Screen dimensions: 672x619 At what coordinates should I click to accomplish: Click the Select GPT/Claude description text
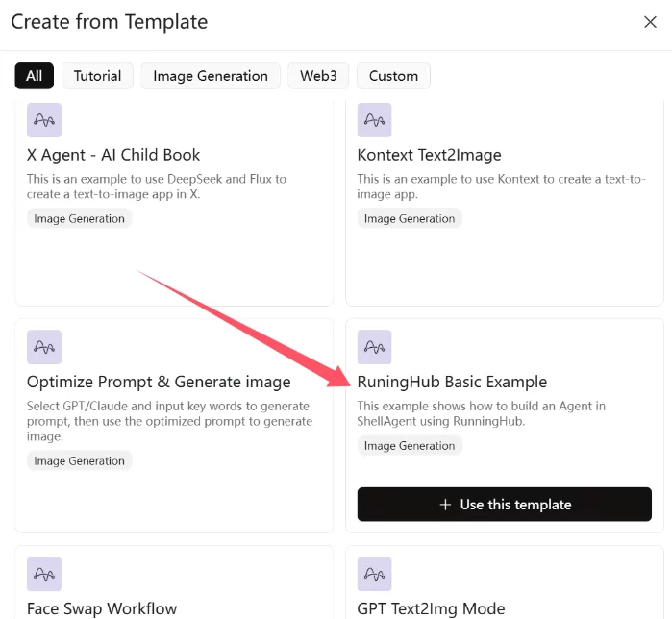point(169,421)
